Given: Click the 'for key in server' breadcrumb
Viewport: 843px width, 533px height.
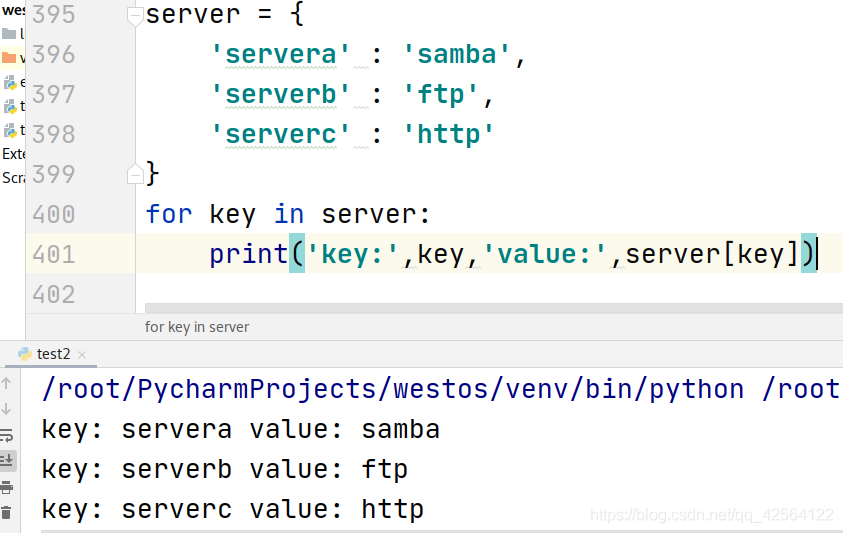Looking at the screenshot, I should (x=197, y=327).
